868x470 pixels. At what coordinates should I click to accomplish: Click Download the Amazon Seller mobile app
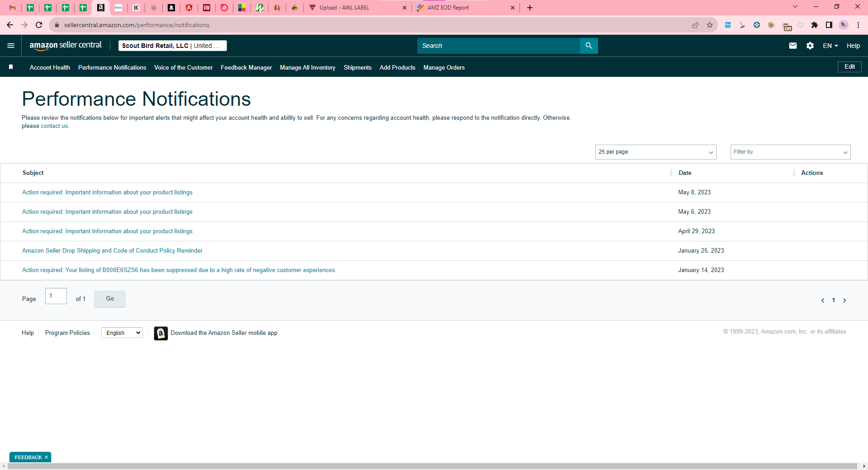click(224, 333)
